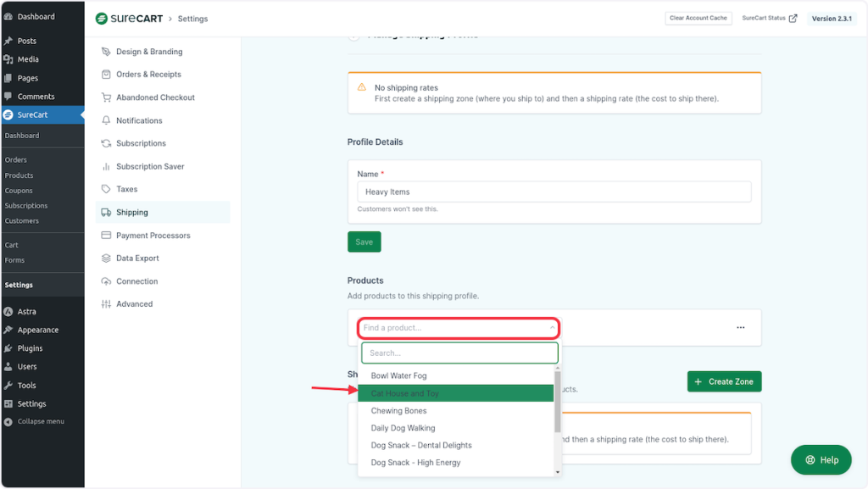Viewport: 868px width, 489px height.
Task: Expand the Find a product dropdown
Action: click(x=459, y=328)
